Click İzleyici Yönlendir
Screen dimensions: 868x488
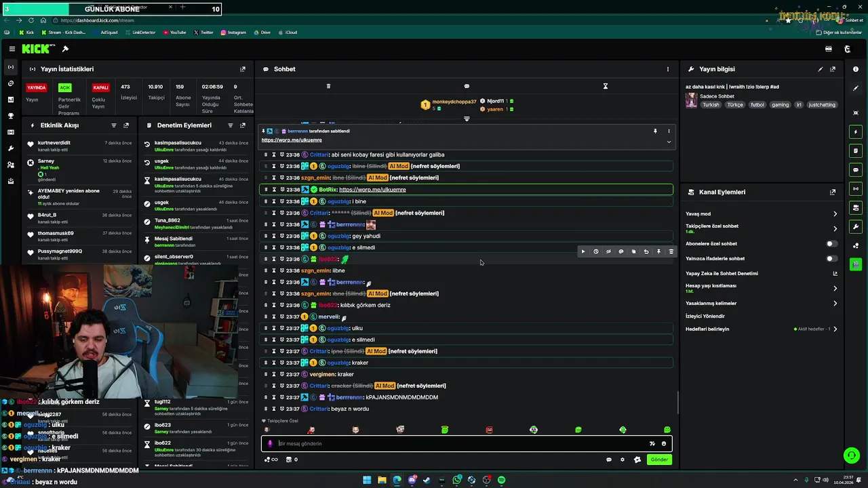[x=705, y=316]
